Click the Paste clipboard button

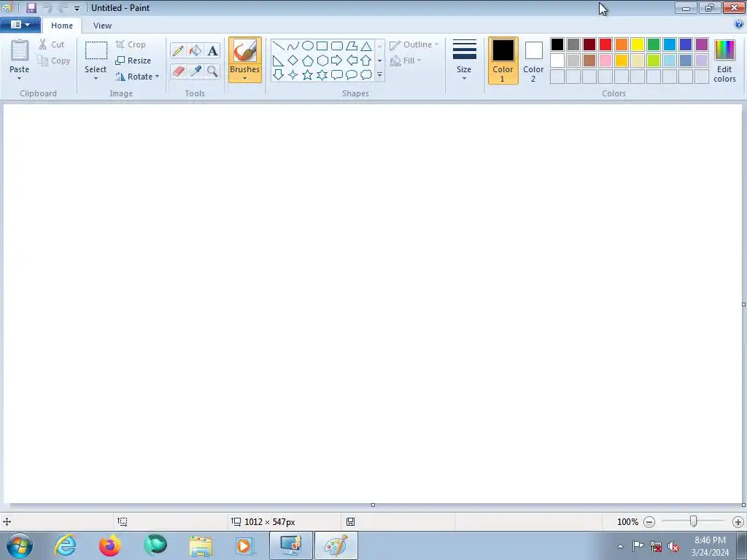pos(20,50)
